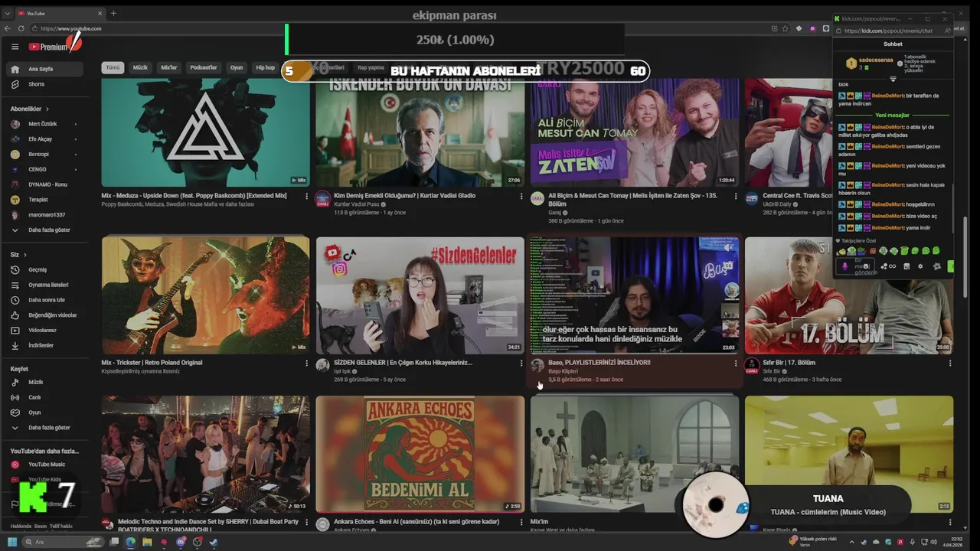Image resolution: width=980 pixels, height=551 pixels.
Task: Open İndirilenler in sidebar
Action: pyautogui.click(x=45, y=346)
